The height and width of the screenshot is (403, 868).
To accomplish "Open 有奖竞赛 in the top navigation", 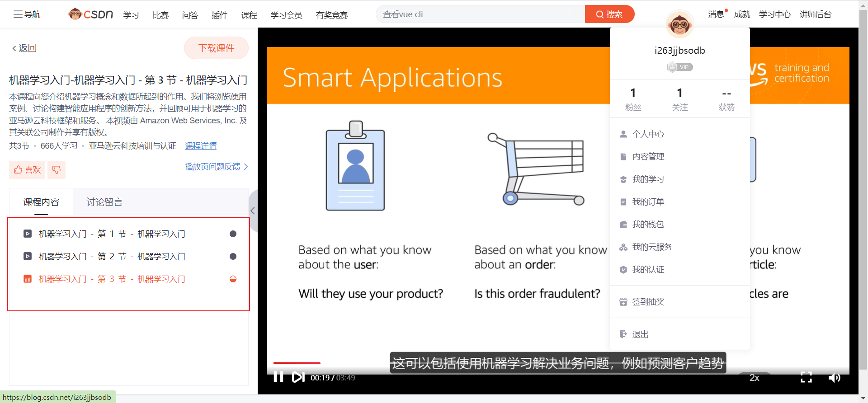I will pyautogui.click(x=332, y=15).
